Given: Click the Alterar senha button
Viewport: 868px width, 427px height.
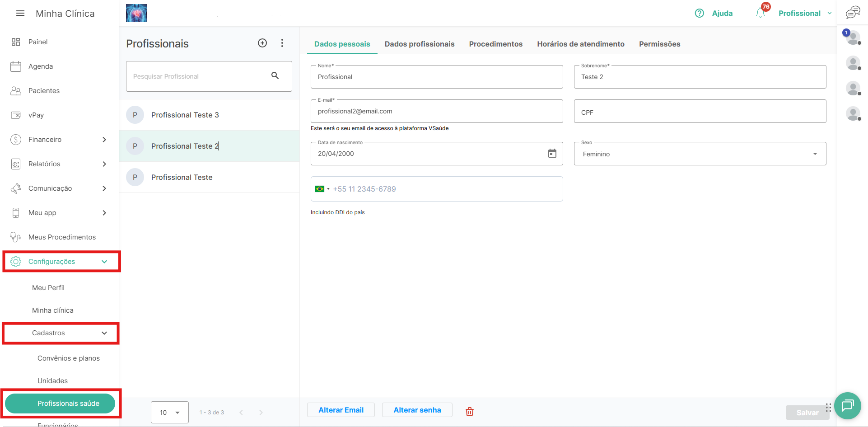Looking at the screenshot, I should pyautogui.click(x=417, y=410).
